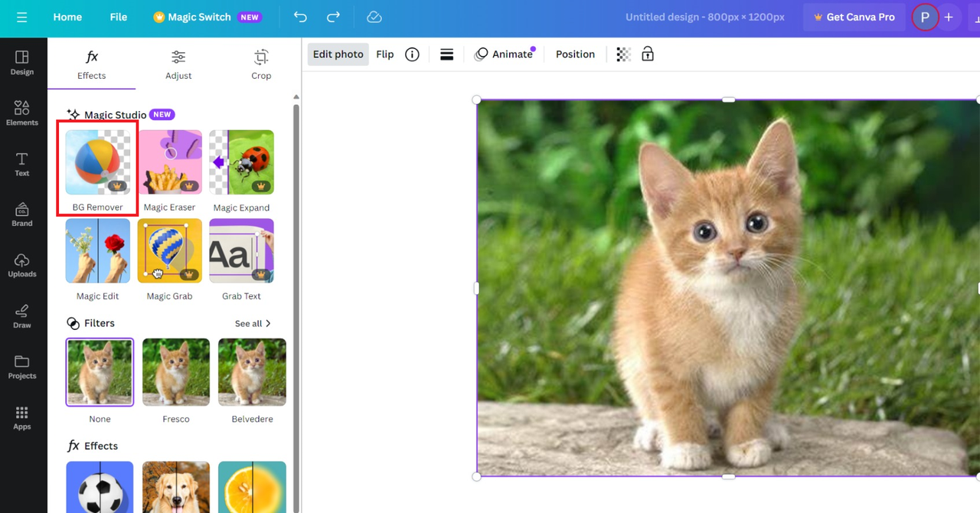The width and height of the screenshot is (980, 513).
Task: Select the Magic Edit tool
Action: [x=98, y=260]
